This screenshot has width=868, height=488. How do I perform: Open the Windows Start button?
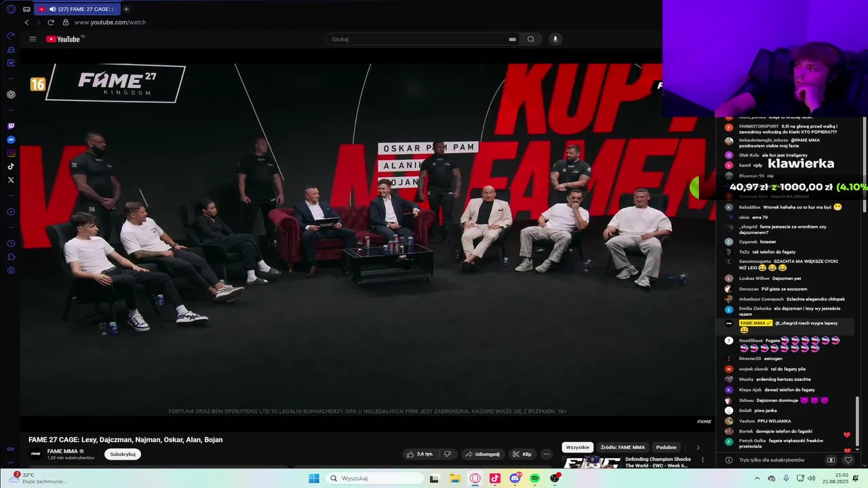click(314, 479)
